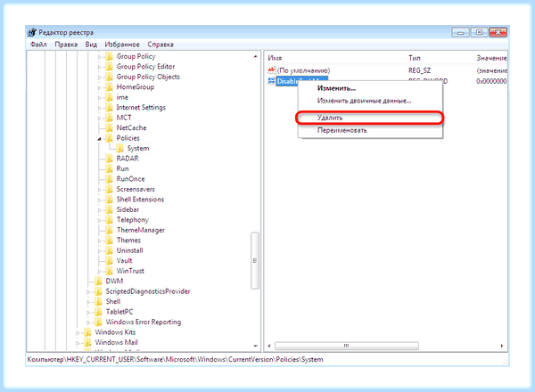Click the Screensavers folder icon

point(109,190)
